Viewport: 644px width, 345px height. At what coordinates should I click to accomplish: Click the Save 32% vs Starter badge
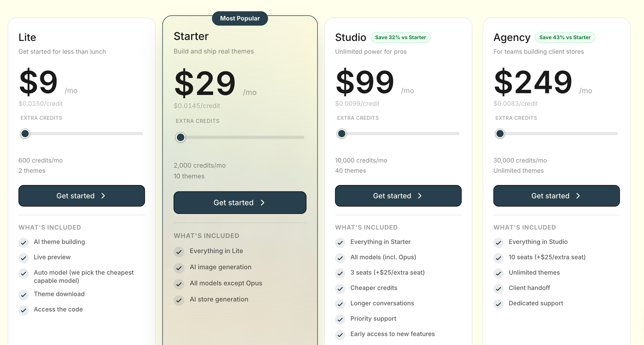tap(400, 37)
